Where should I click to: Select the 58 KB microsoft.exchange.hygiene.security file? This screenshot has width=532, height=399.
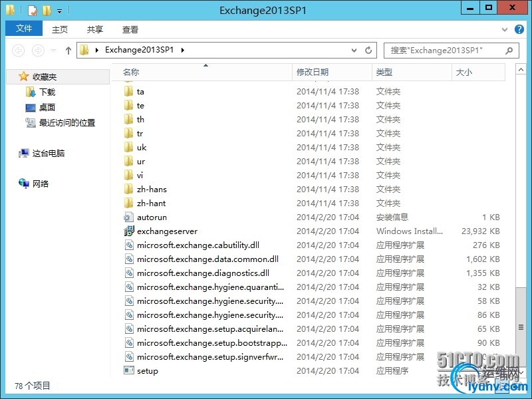pyautogui.click(x=209, y=301)
